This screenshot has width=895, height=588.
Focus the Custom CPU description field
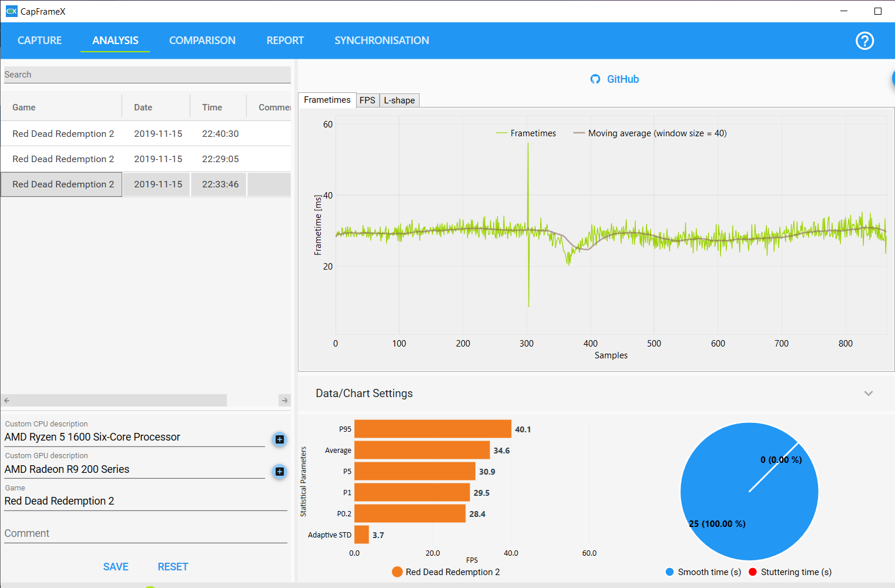[135, 437]
